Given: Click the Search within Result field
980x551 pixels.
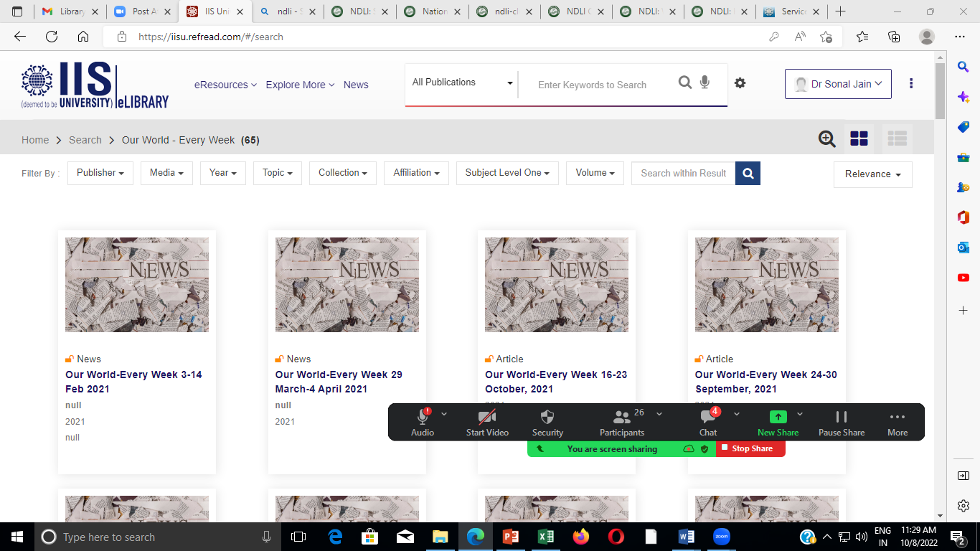Looking at the screenshot, I should [x=683, y=173].
